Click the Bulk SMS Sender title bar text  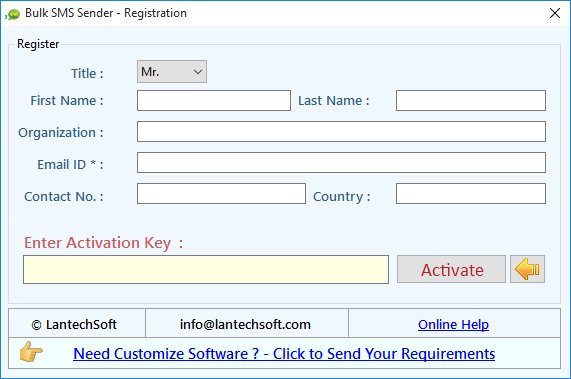coord(106,13)
